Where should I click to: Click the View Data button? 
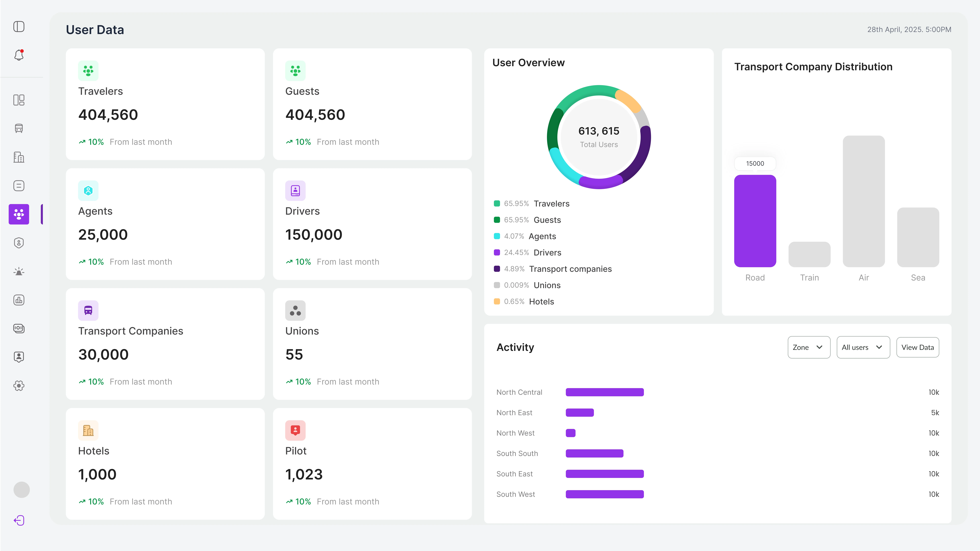918,347
